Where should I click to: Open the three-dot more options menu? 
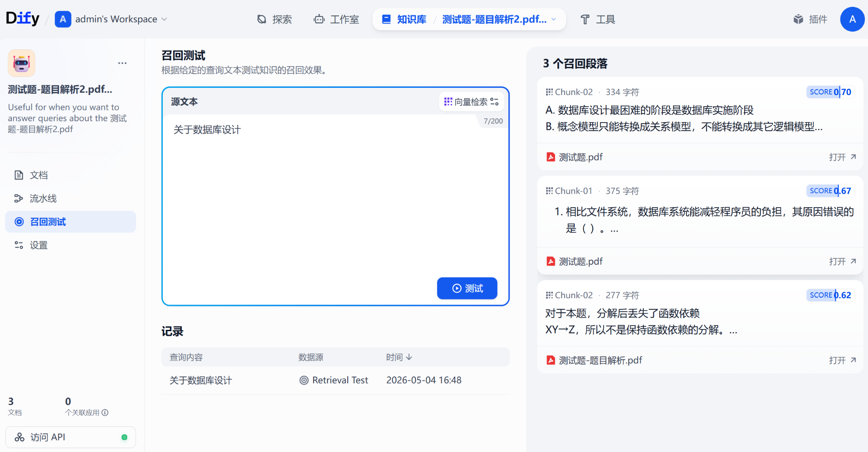122,63
